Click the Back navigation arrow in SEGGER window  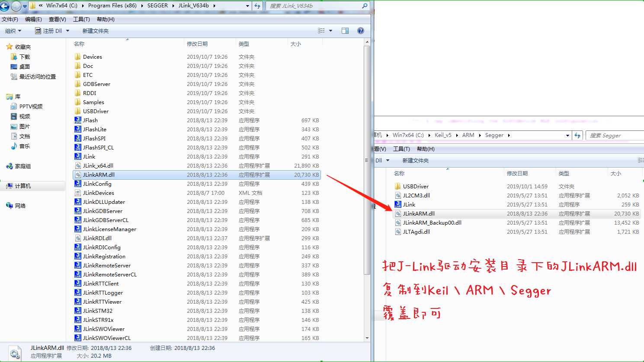coord(5,6)
